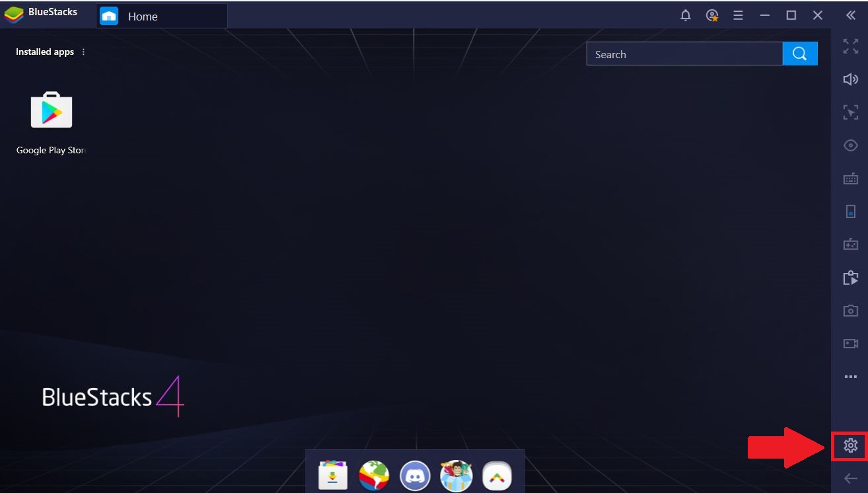
Task: Open the account profile icon
Action: (712, 16)
